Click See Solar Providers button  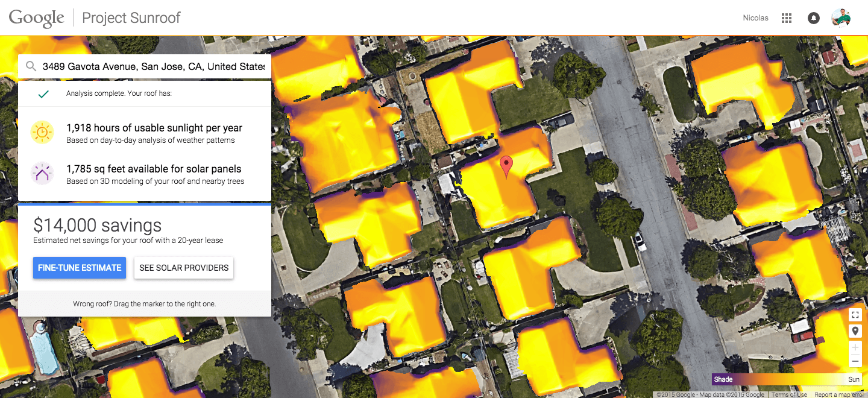click(x=184, y=268)
